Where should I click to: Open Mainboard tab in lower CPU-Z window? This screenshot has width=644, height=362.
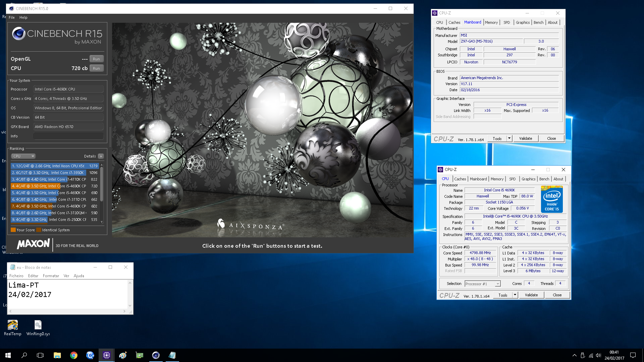478,179
